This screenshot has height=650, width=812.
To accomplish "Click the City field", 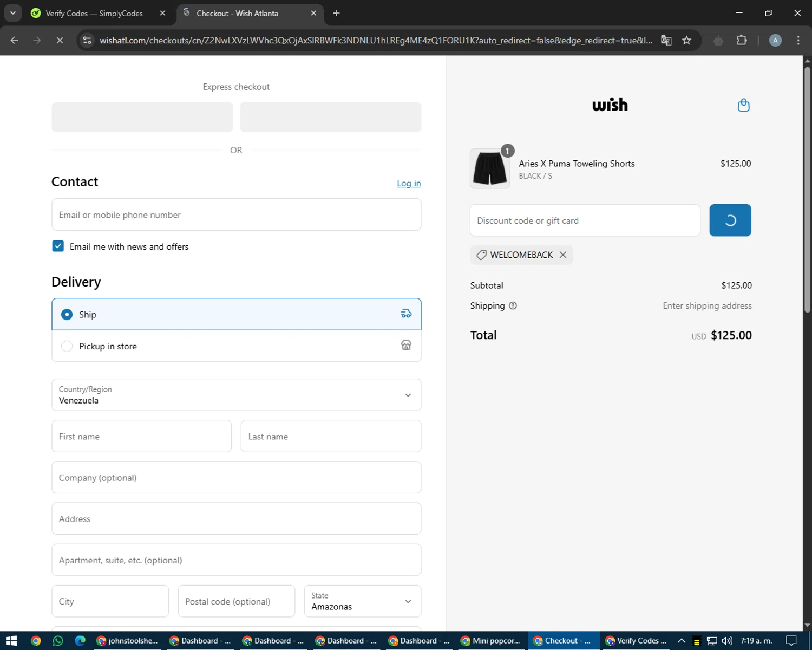I will (x=110, y=601).
